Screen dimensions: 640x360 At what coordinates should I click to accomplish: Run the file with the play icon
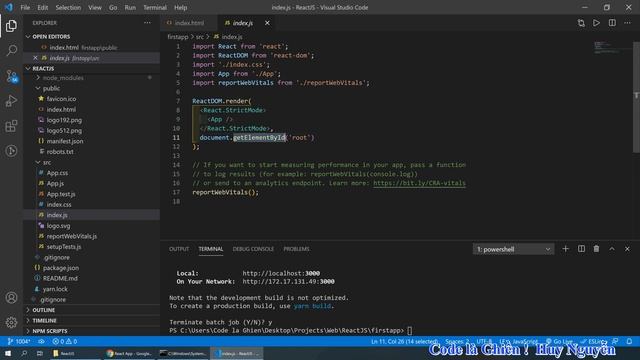(x=596, y=23)
